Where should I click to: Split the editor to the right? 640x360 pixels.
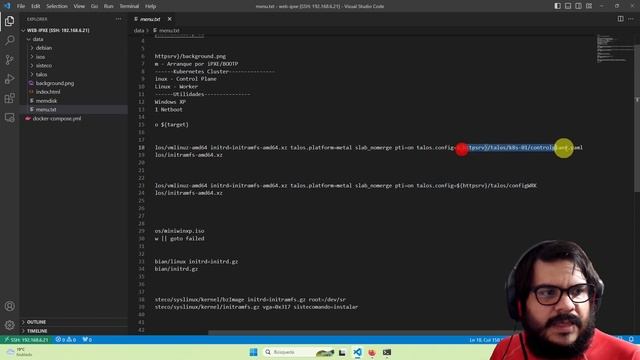tap(620, 19)
